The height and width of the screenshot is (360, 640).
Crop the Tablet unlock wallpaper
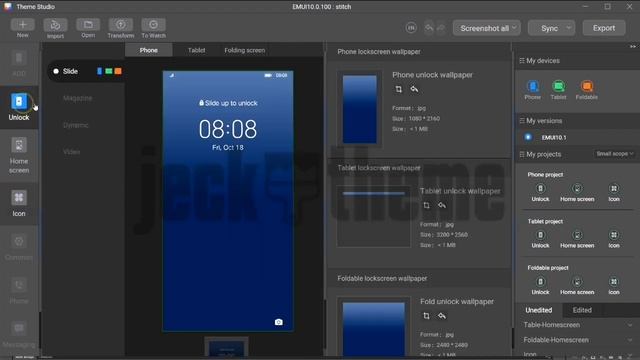click(426, 205)
